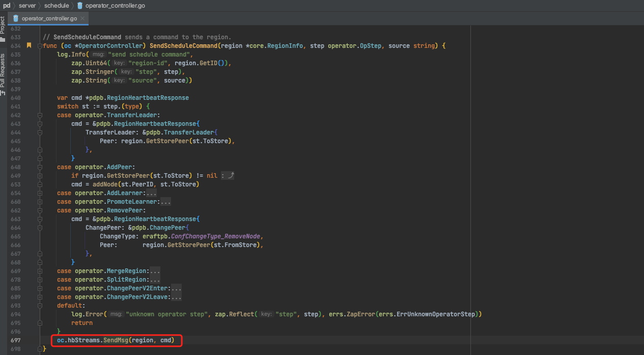
Task: Navigate to the schedule breadcrumb folder
Action: pyautogui.click(x=57, y=6)
